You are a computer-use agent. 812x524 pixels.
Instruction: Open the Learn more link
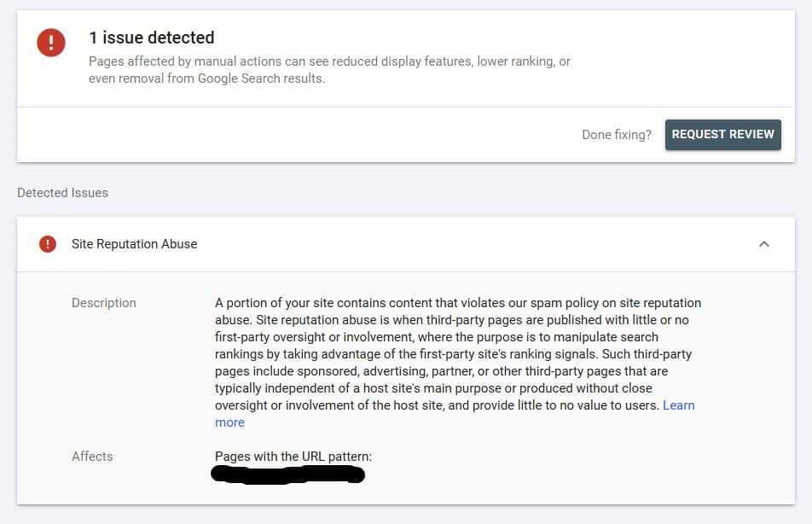tap(678, 405)
